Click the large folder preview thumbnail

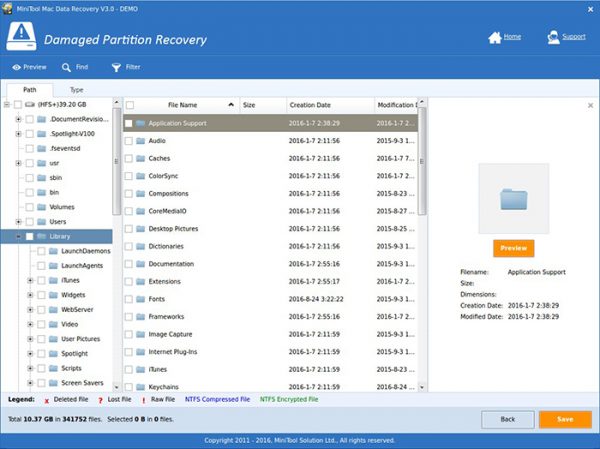coord(514,199)
